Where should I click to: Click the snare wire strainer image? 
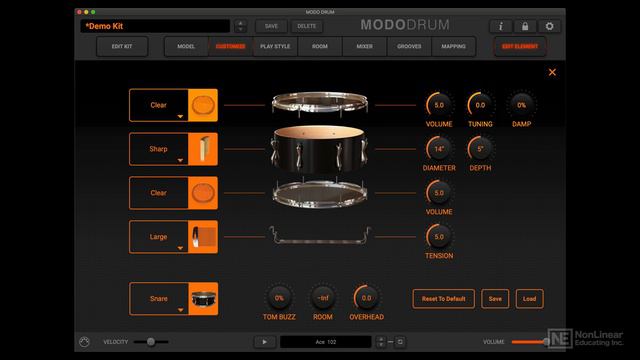click(320, 236)
